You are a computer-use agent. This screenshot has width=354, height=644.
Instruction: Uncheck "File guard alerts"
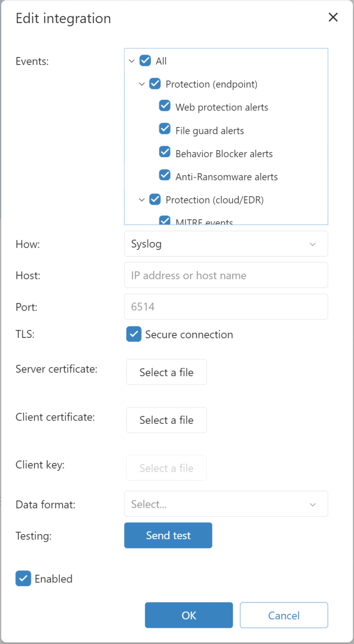pos(165,130)
